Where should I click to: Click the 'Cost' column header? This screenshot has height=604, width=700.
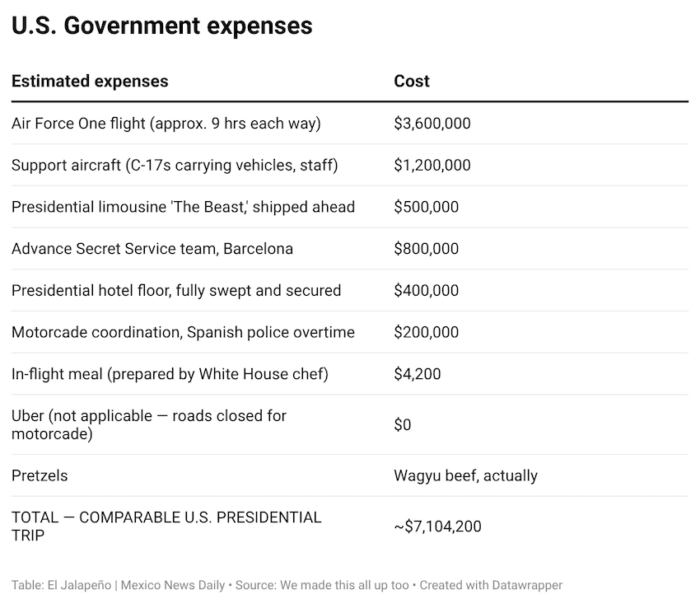(x=412, y=81)
